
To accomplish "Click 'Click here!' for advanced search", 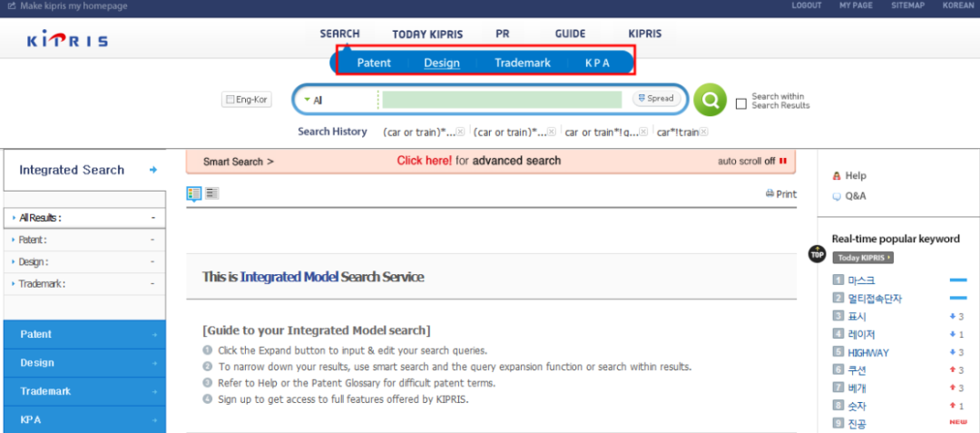I will 425,161.
